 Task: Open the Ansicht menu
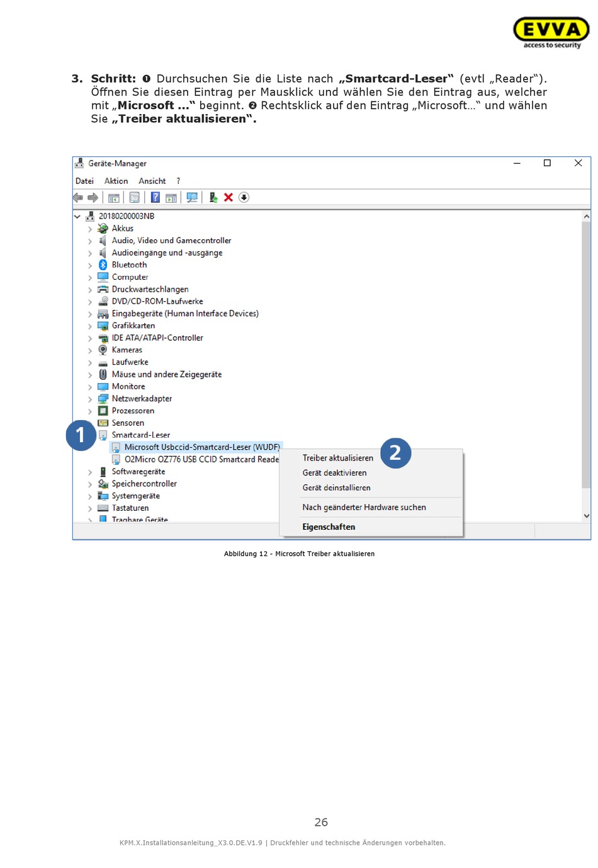tap(152, 181)
